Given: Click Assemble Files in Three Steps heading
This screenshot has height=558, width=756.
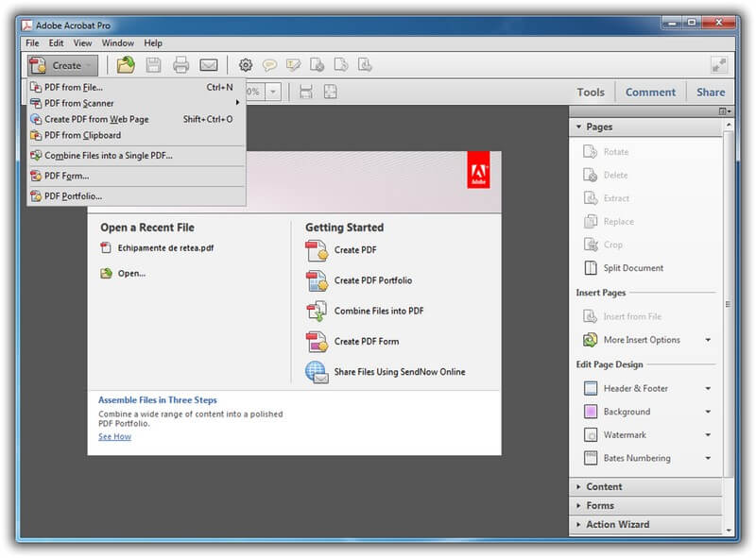Looking at the screenshot, I should pyautogui.click(x=158, y=400).
